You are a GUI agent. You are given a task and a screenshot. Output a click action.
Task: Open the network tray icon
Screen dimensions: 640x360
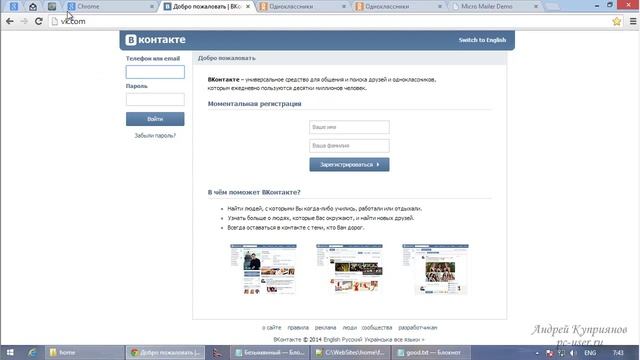tap(561, 353)
